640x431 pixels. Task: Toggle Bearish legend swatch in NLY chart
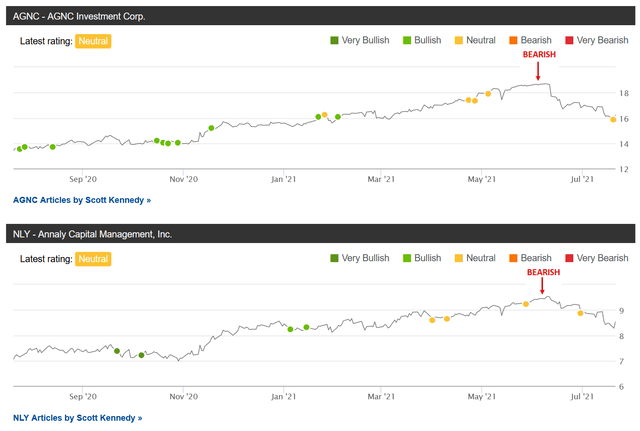tap(513, 258)
